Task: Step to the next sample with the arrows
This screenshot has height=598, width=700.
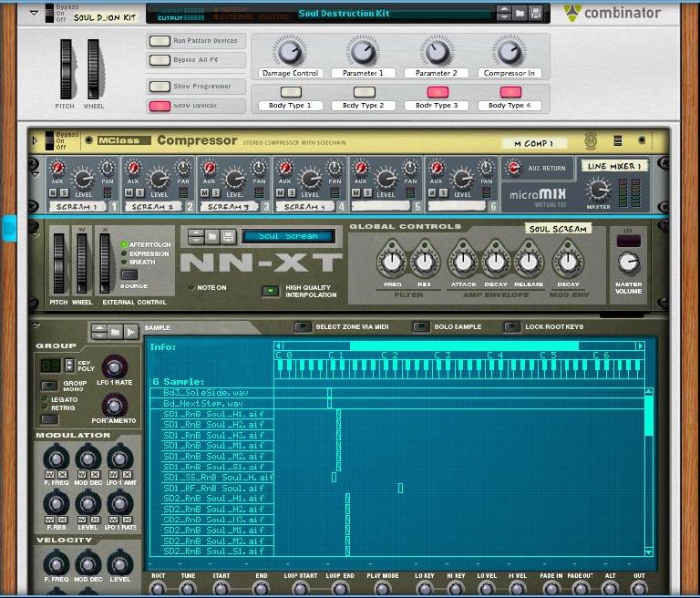Action: (99, 332)
